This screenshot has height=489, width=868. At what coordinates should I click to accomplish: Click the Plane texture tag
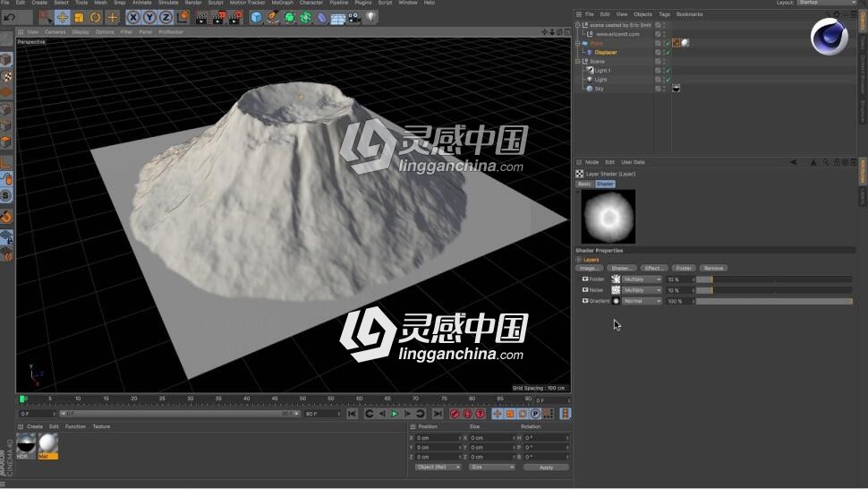685,43
